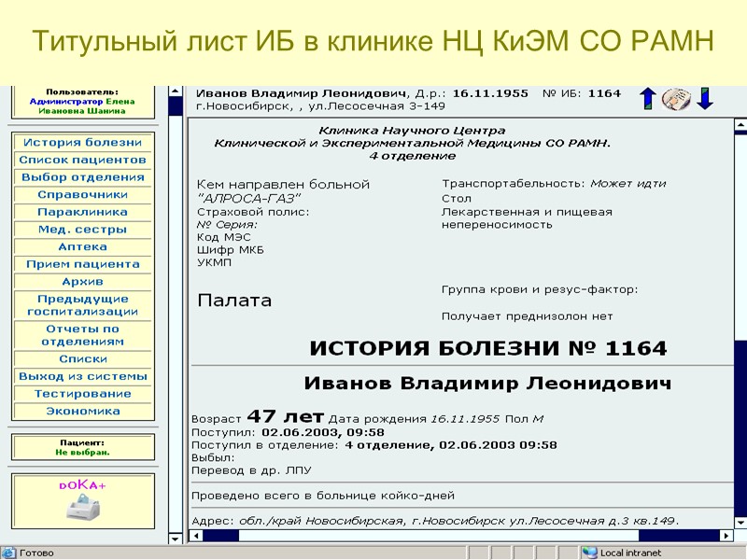Click the № Серия: text
Viewport: 747px width, 560px height.
coord(227,224)
